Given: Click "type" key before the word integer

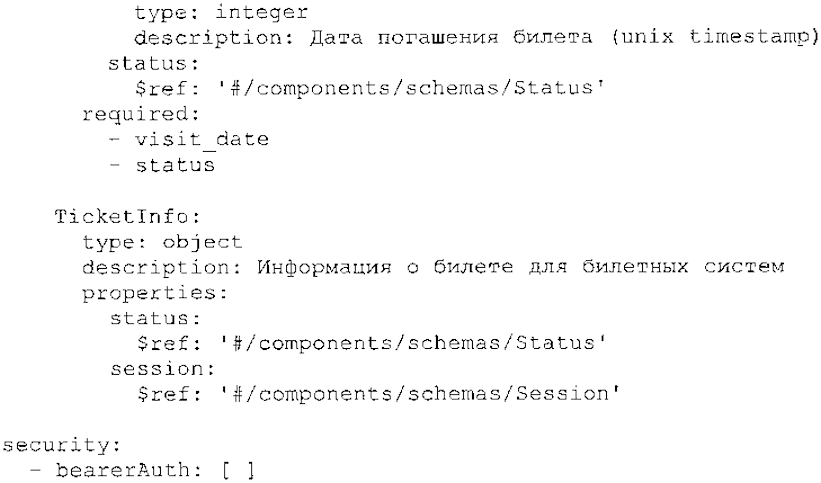Looking at the screenshot, I should (153, 15).
